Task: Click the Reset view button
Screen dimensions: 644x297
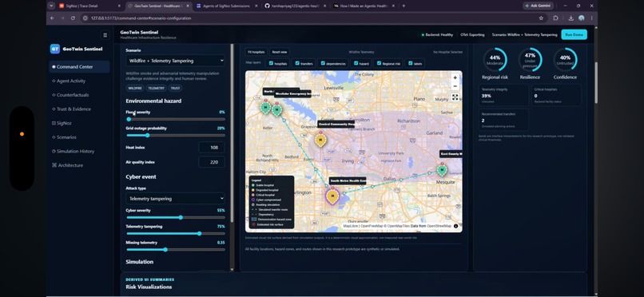Action: tap(280, 52)
